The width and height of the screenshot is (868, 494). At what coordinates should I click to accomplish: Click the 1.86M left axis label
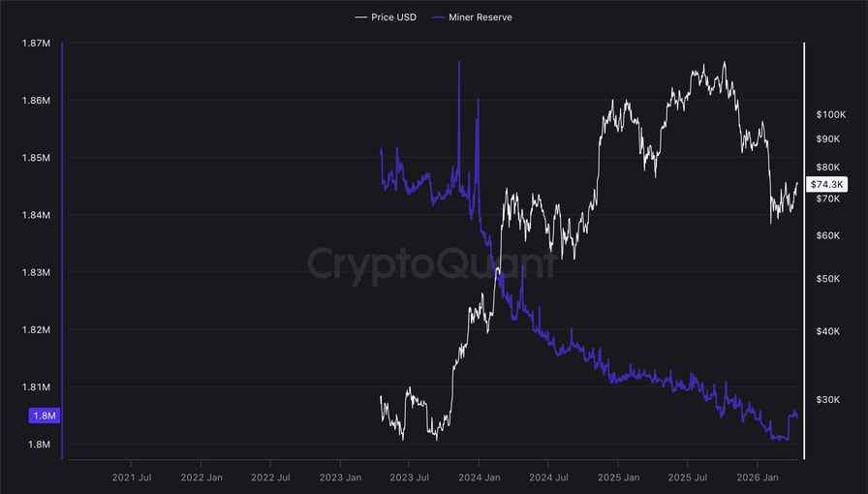tap(35, 101)
